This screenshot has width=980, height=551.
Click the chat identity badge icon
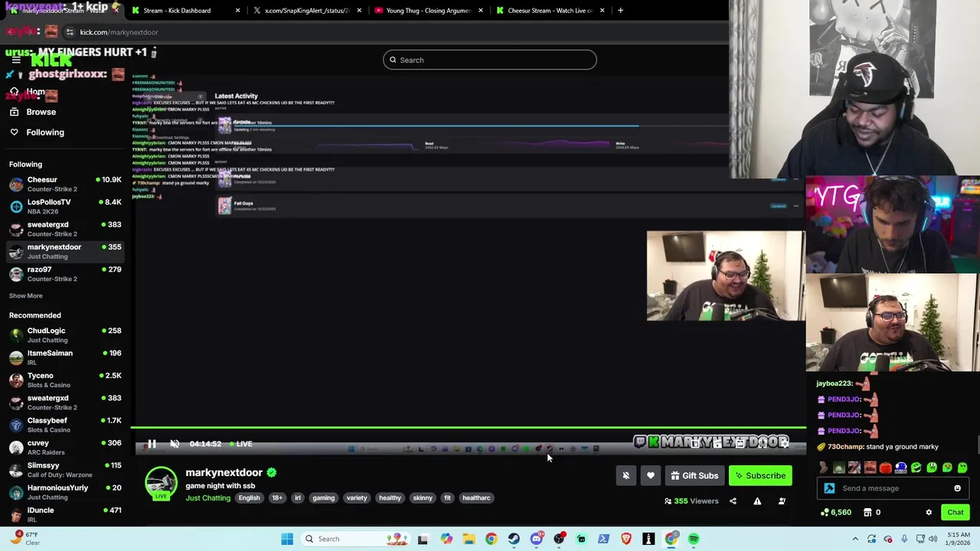(829, 488)
